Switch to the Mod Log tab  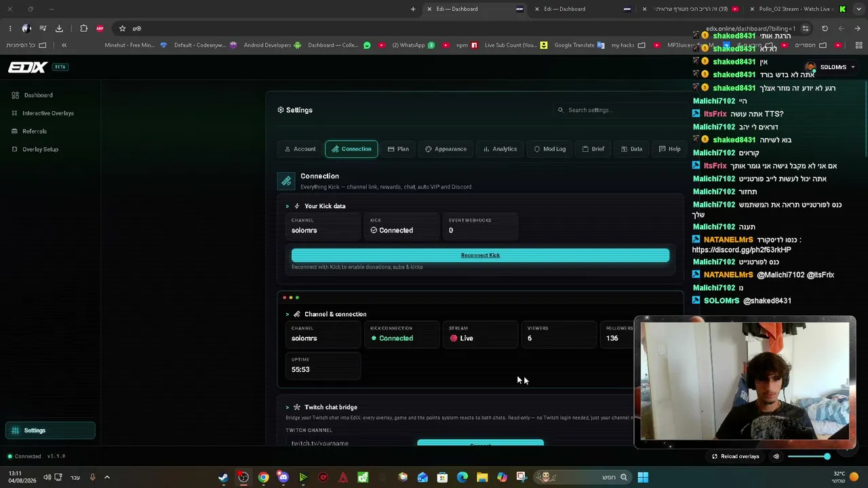[x=550, y=149]
